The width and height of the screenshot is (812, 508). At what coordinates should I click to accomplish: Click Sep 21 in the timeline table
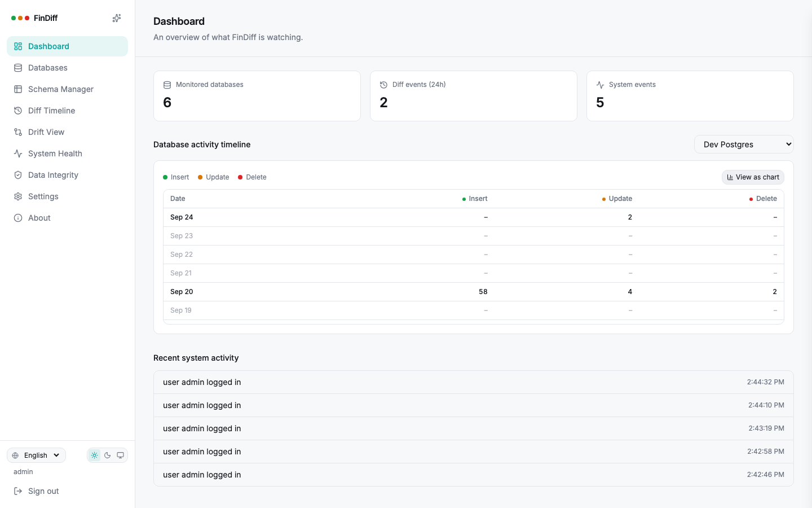tap(181, 273)
